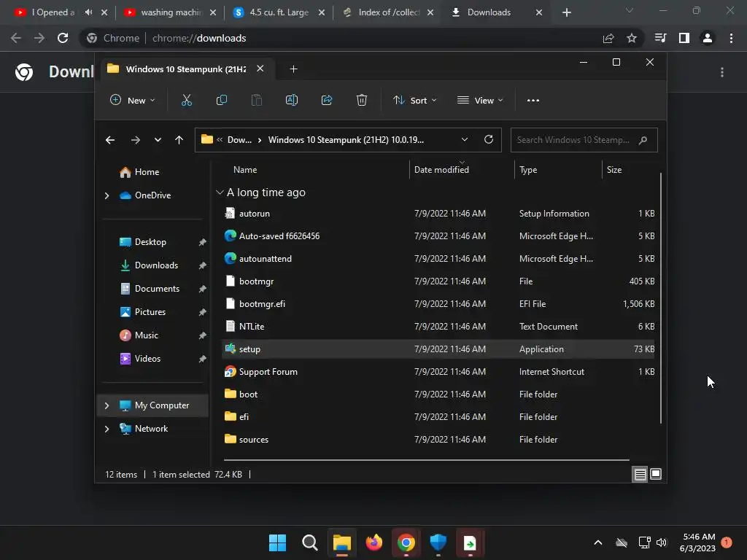Click the magnifier icon in Explorer search box
The width and height of the screenshot is (747, 560).
(643, 140)
